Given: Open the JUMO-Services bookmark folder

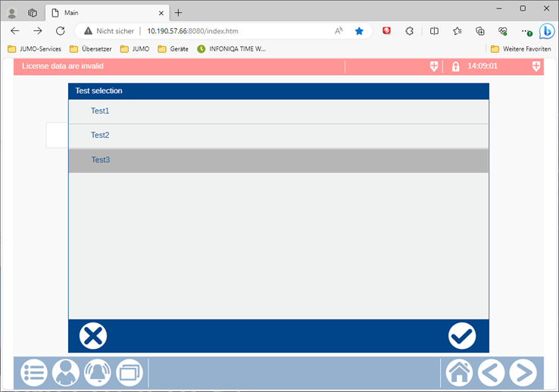Looking at the screenshot, I should (35, 48).
